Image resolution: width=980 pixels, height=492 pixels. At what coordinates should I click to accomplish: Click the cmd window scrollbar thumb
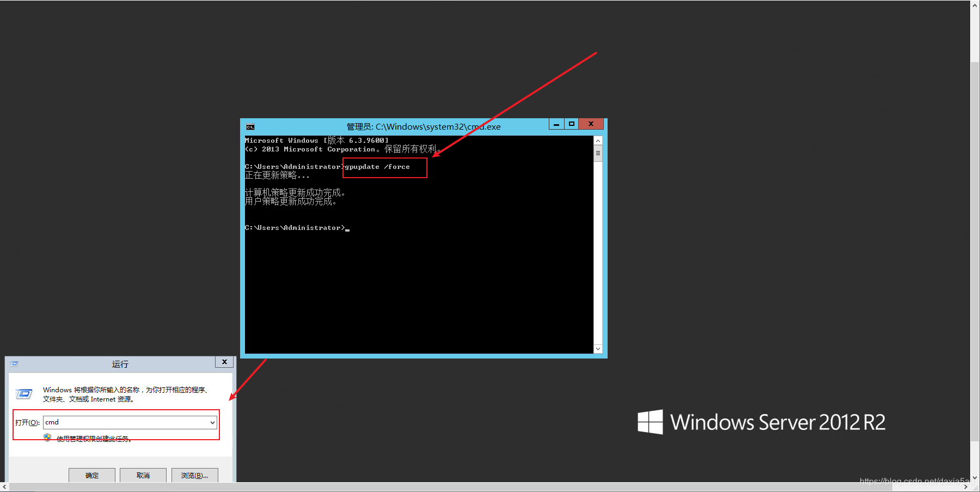pos(598,153)
